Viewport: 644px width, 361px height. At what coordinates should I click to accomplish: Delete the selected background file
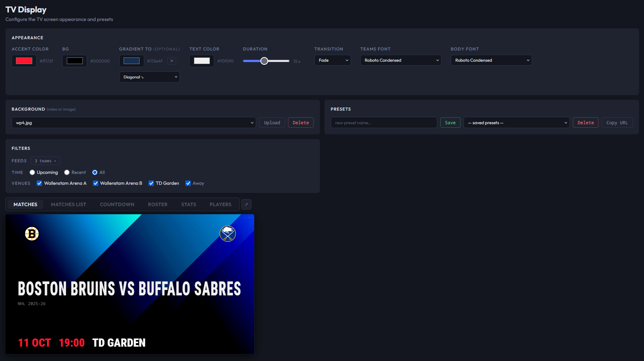(x=301, y=123)
